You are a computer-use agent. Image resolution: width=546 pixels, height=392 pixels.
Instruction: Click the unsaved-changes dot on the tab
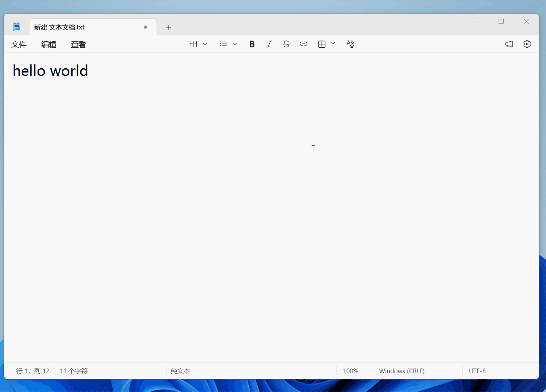tap(145, 27)
